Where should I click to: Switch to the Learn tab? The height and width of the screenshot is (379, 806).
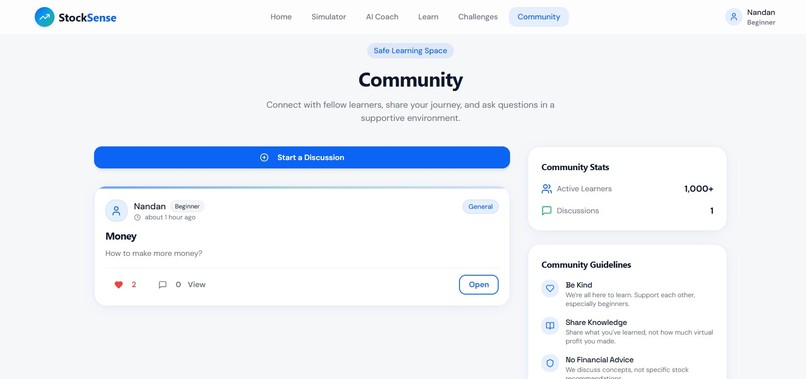tap(428, 17)
